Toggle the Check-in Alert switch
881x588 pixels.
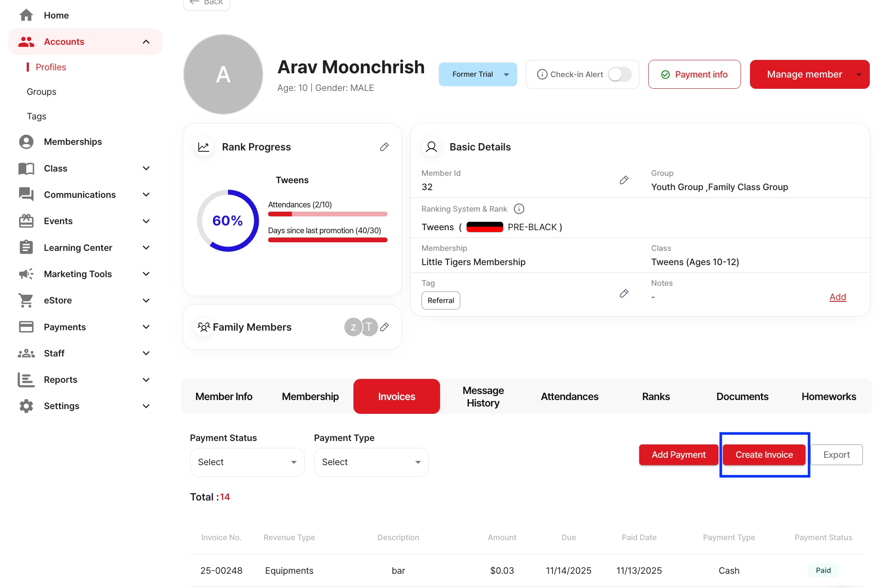tap(619, 75)
